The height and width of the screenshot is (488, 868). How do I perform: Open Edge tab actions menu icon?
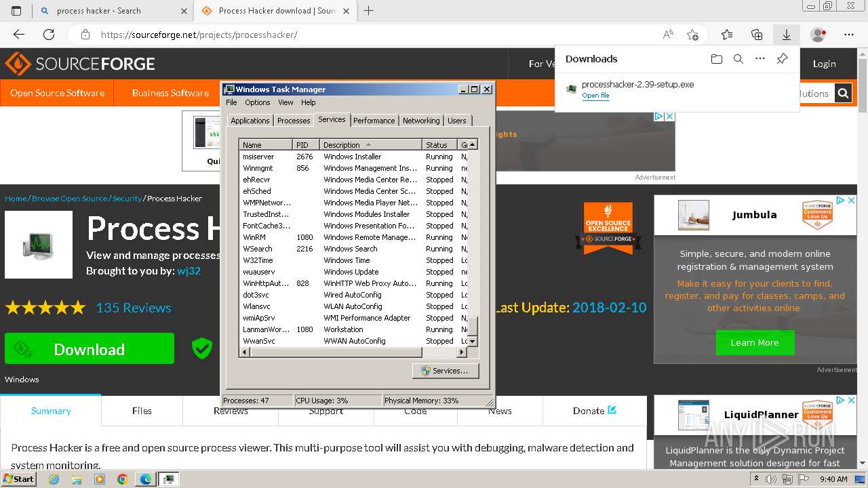pos(16,11)
